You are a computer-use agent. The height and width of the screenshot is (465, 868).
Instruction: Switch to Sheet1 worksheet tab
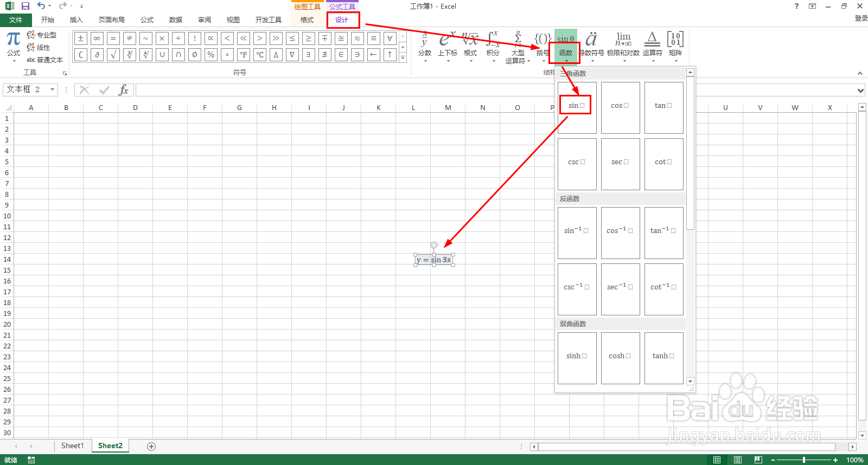pos(73,446)
